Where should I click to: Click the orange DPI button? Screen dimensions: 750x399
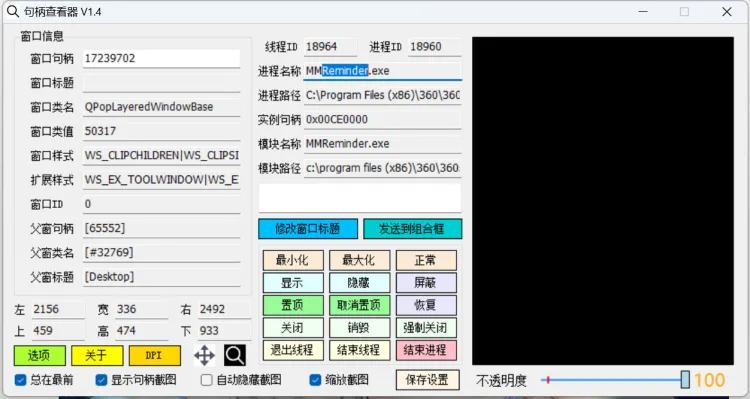155,355
